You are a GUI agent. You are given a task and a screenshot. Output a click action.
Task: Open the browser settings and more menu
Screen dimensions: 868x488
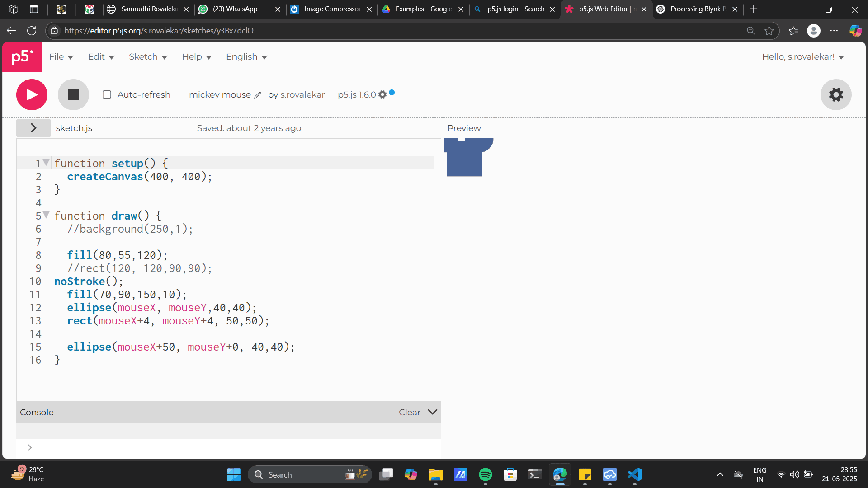coord(834,31)
